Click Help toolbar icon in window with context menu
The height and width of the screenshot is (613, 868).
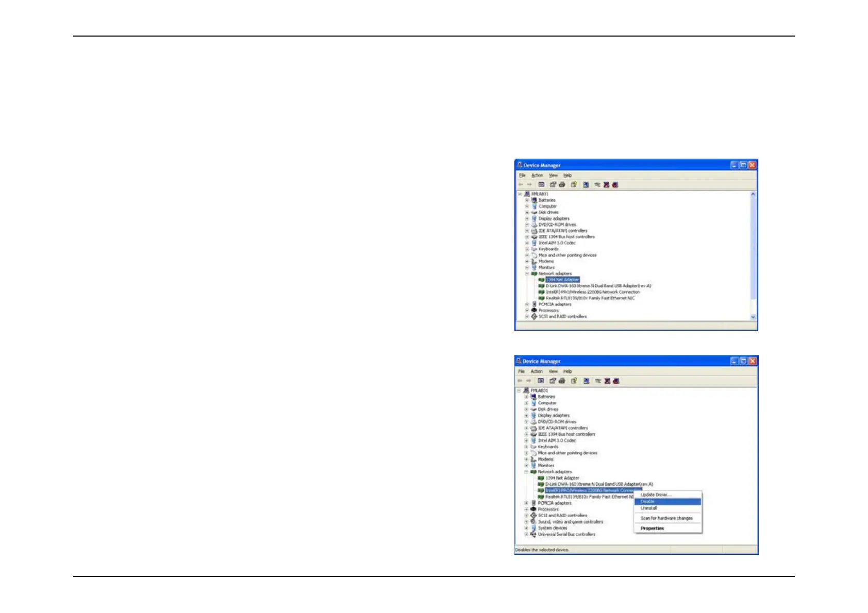[574, 381]
